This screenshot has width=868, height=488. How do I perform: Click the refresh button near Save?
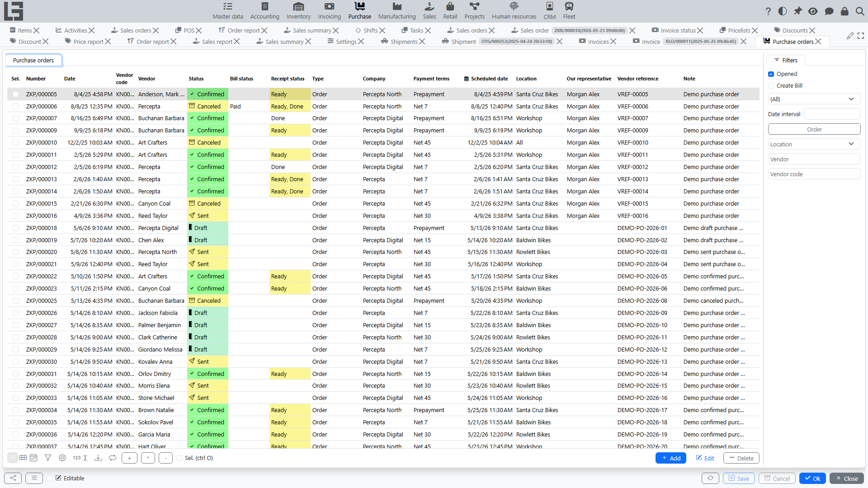[x=710, y=478]
